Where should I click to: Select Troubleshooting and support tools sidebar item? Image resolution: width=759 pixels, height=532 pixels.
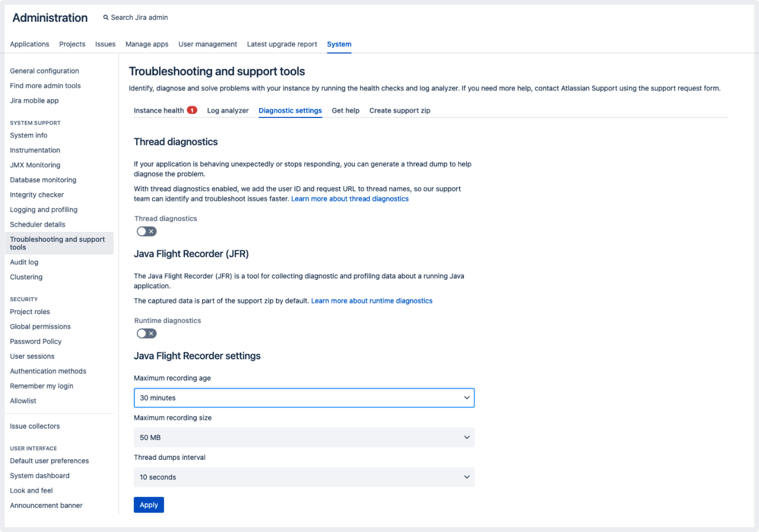tap(59, 243)
